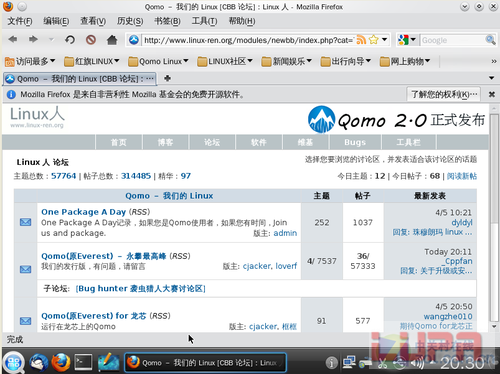This screenshot has height=374, width=500.
Task: Open the 书签(B) menu
Action: 167,21
